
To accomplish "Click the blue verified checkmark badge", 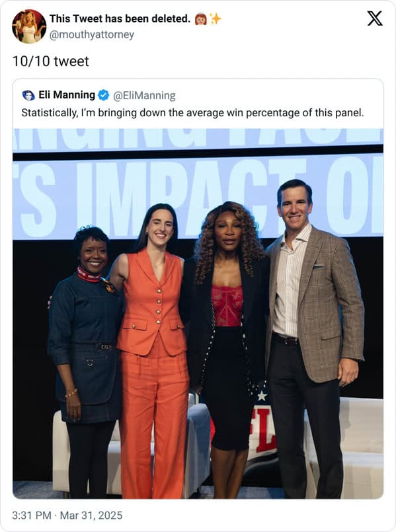I will tap(104, 95).
